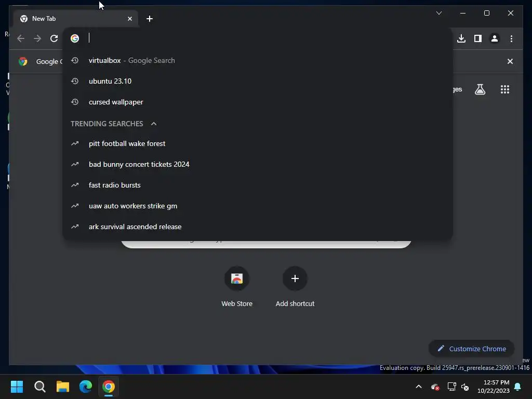The image size is (532, 399).
Task: Show hidden system tray icons
Action: (x=419, y=387)
